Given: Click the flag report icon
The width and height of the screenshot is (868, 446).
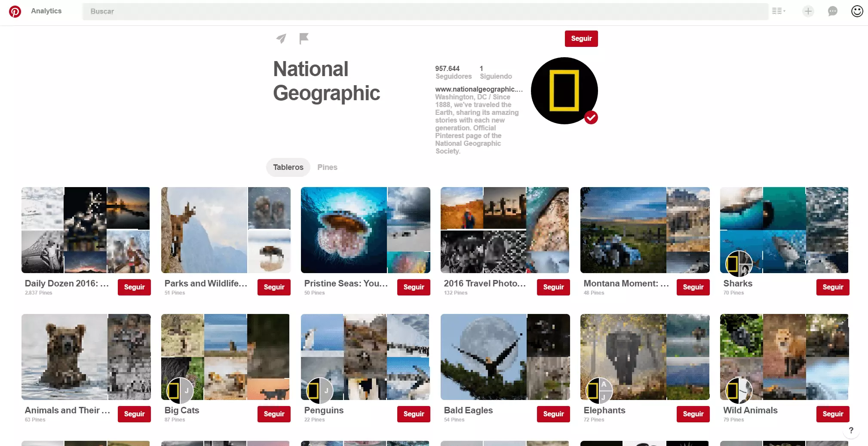Looking at the screenshot, I should tap(304, 39).
